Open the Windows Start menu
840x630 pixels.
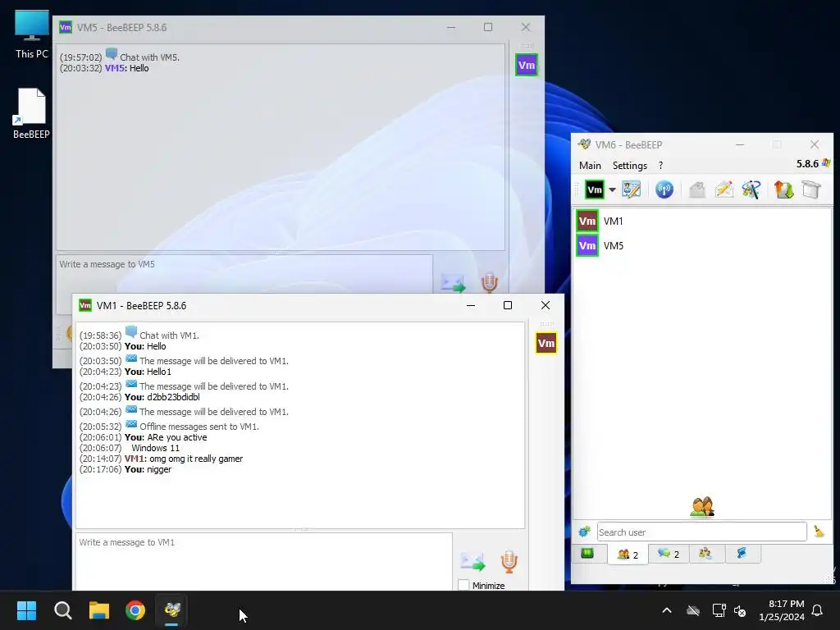point(26,610)
